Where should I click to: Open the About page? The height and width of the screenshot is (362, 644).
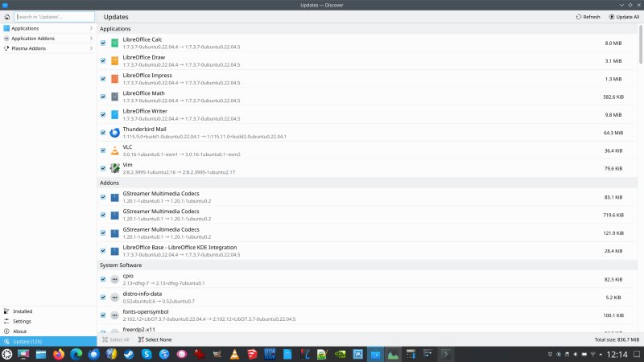[48, 331]
